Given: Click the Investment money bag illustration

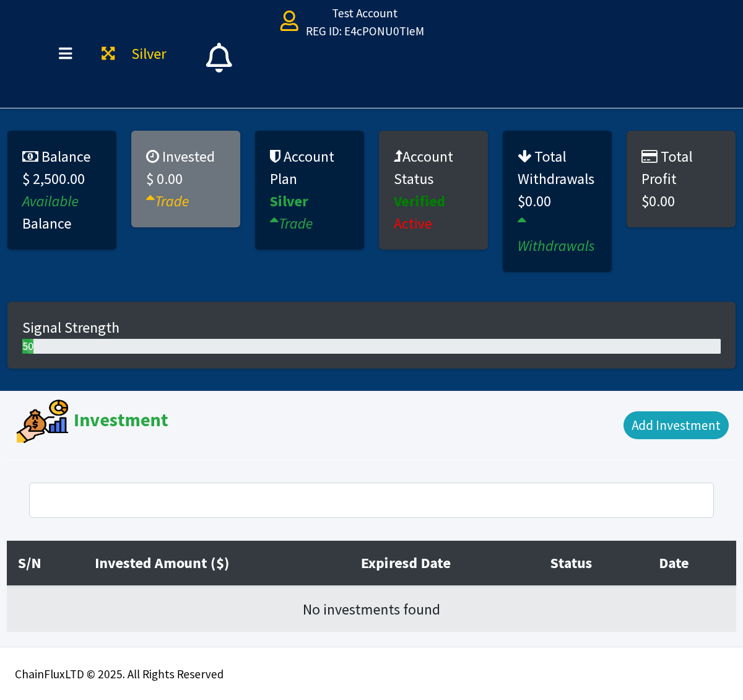Looking at the screenshot, I should tap(42, 421).
